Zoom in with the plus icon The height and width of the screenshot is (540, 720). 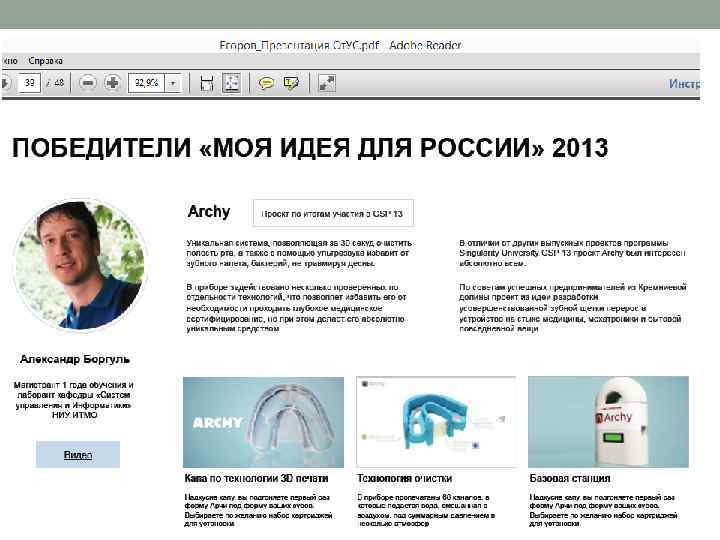tap(112, 83)
